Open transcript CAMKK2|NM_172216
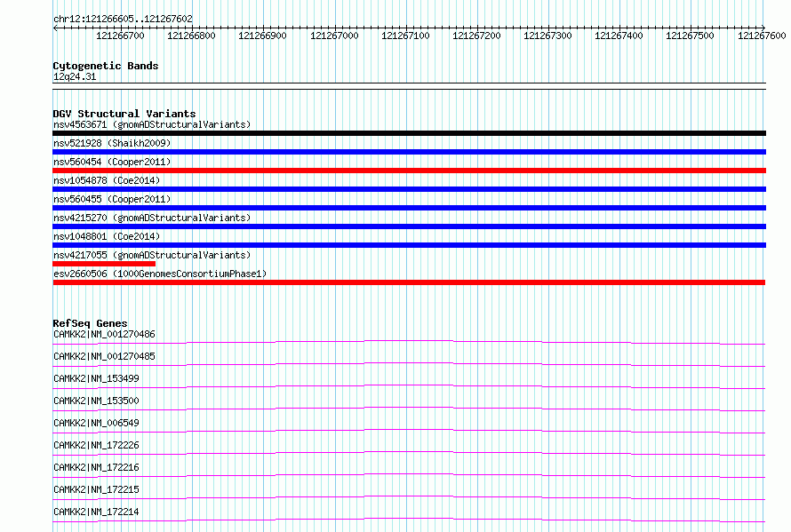Screen dimensions: 791x532 [96, 467]
